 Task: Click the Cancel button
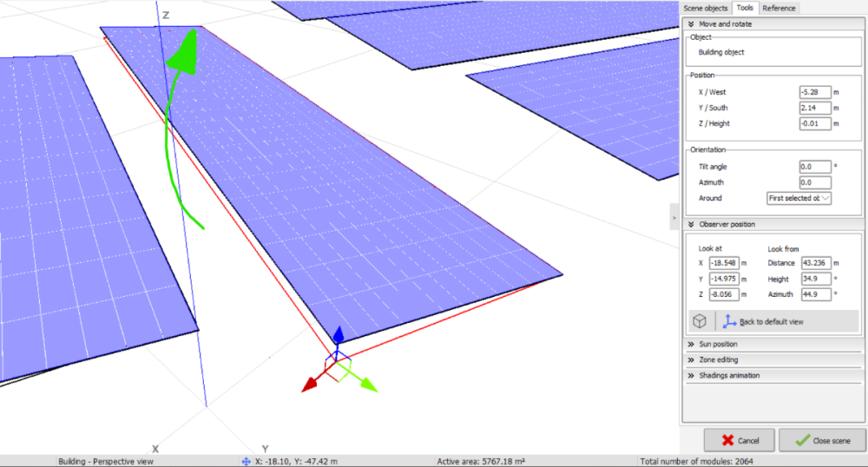[x=739, y=440]
